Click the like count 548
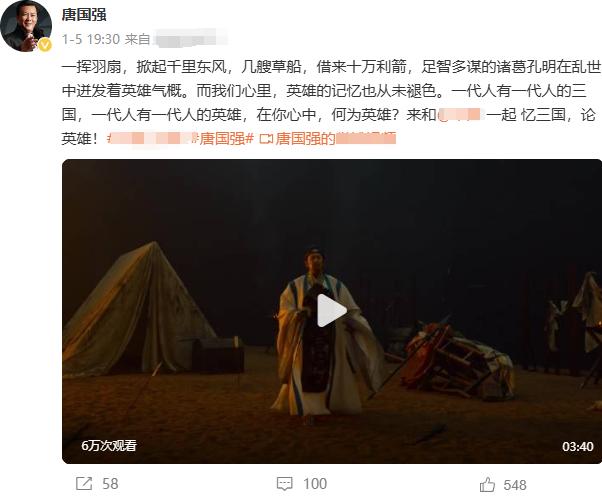 pyautogui.click(x=515, y=485)
